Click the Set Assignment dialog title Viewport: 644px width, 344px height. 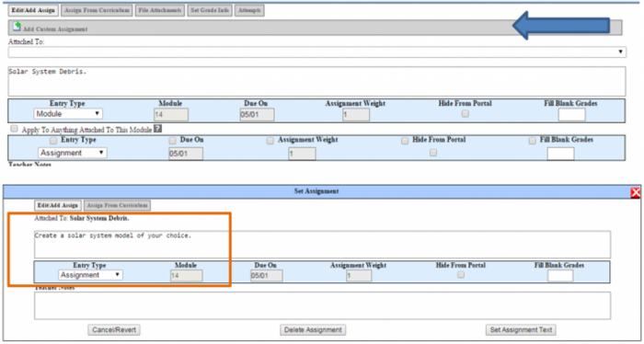[x=316, y=191]
